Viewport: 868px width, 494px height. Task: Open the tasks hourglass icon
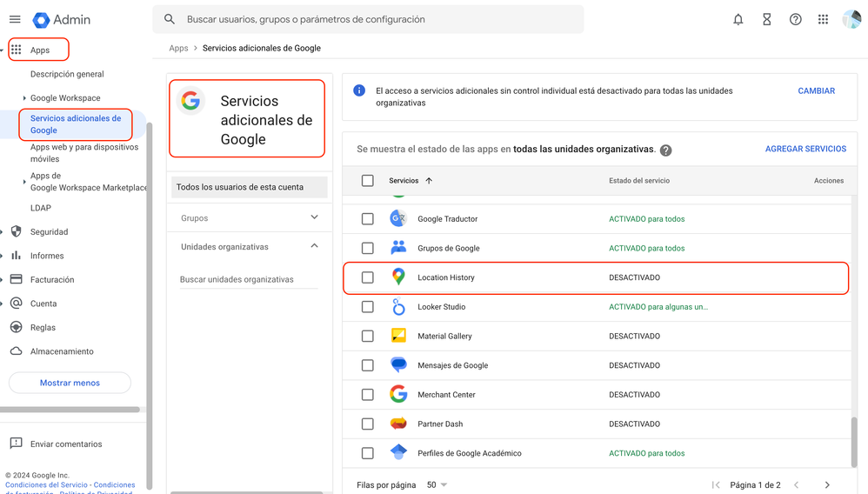(x=767, y=19)
